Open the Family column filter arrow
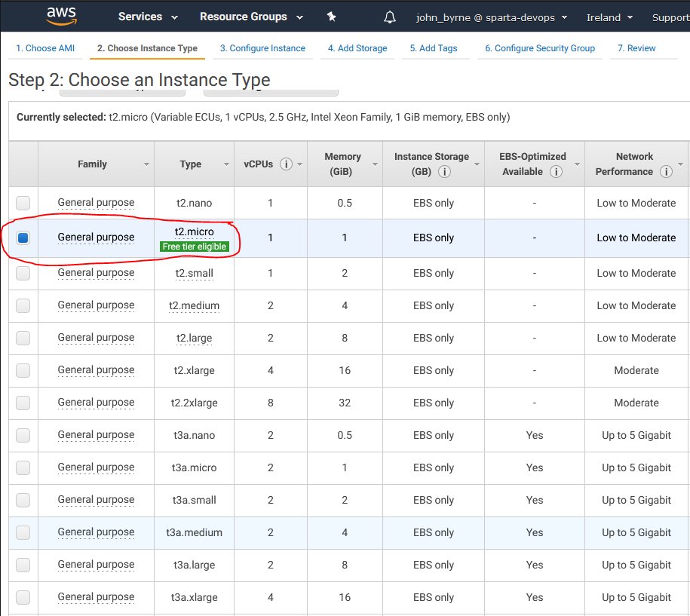690x616 pixels. click(146, 164)
